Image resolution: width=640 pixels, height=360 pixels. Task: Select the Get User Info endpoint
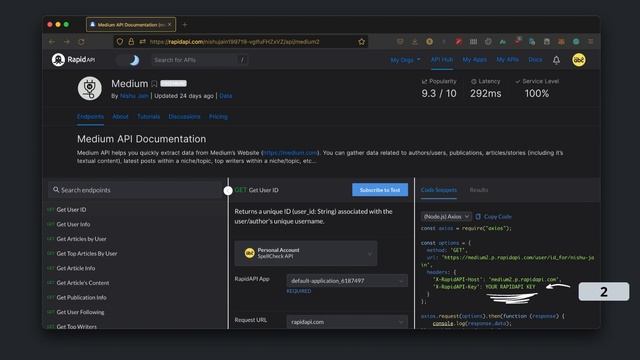click(x=73, y=224)
